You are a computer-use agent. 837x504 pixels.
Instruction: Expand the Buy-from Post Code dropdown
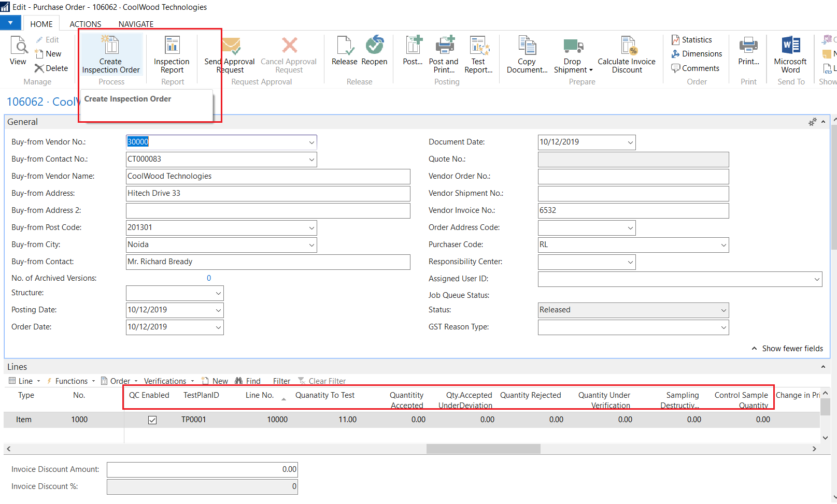click(311, 228)
